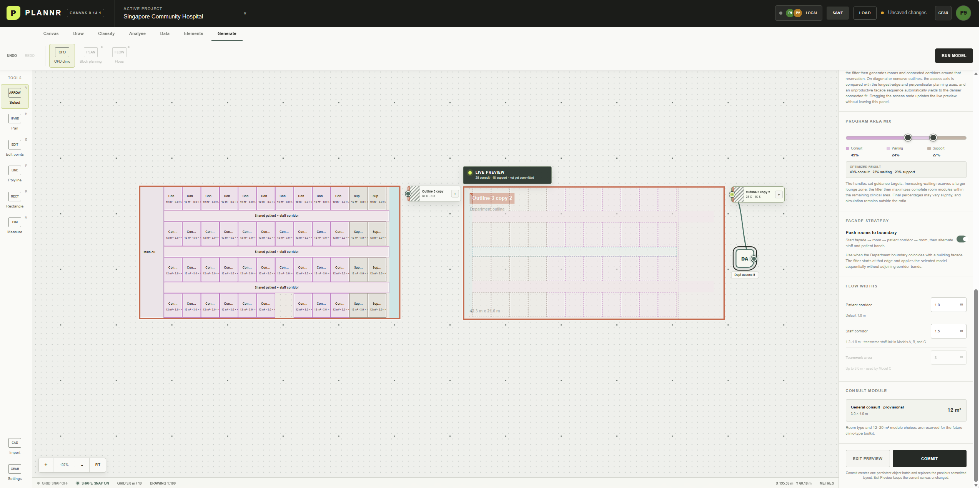Click the FIT zoom button
The image size is (980, 488).
point(98,465)
